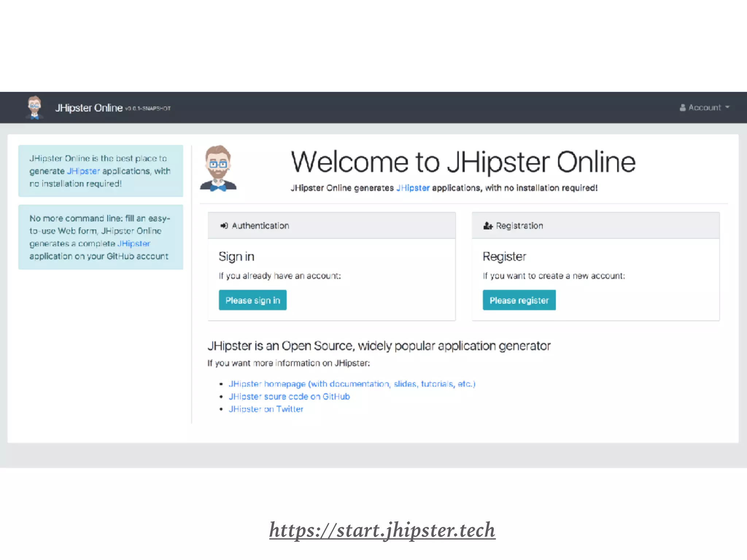Click the Please sign in button
The height and width of the screenshot is (560, 747).
(252, 300)
